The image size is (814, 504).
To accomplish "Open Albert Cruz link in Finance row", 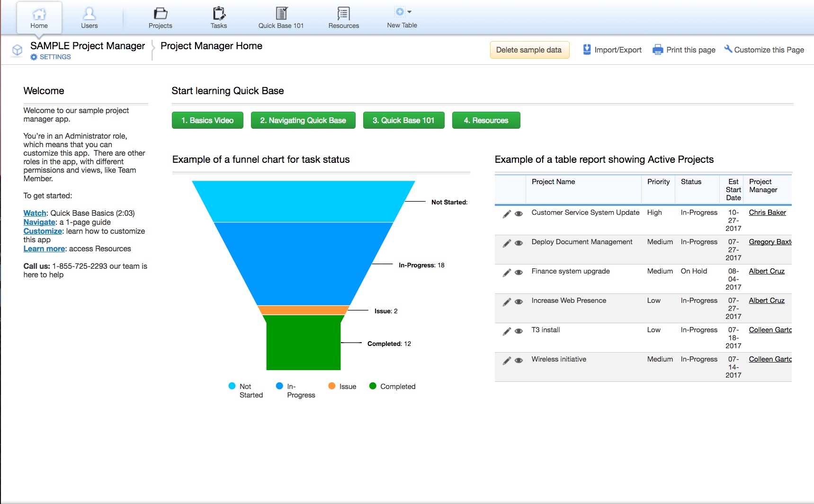I will (x=767, y=271).
